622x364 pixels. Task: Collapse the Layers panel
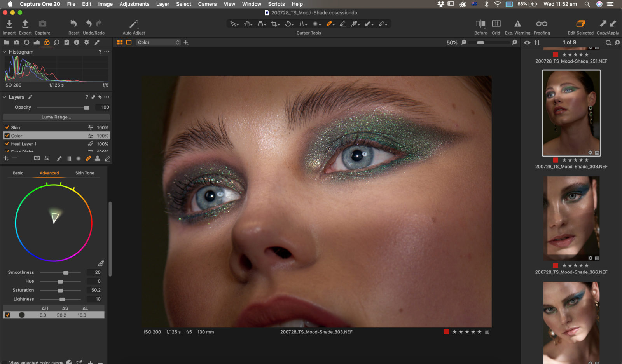tap(4, 97)
